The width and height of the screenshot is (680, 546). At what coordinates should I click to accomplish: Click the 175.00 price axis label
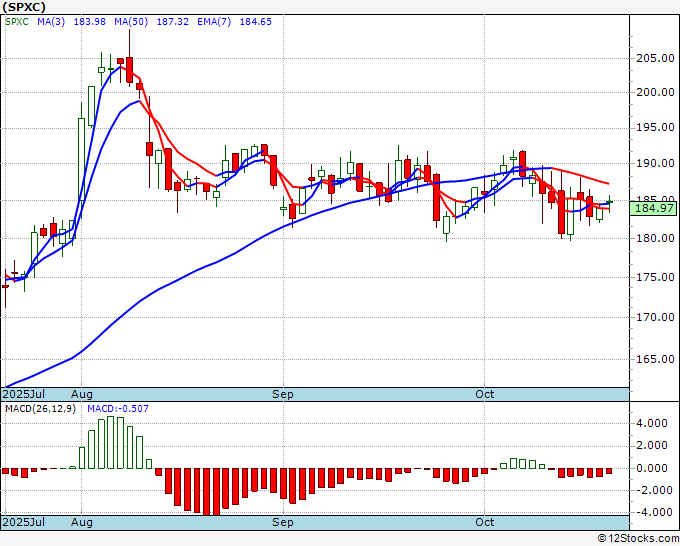click(655, 277)
